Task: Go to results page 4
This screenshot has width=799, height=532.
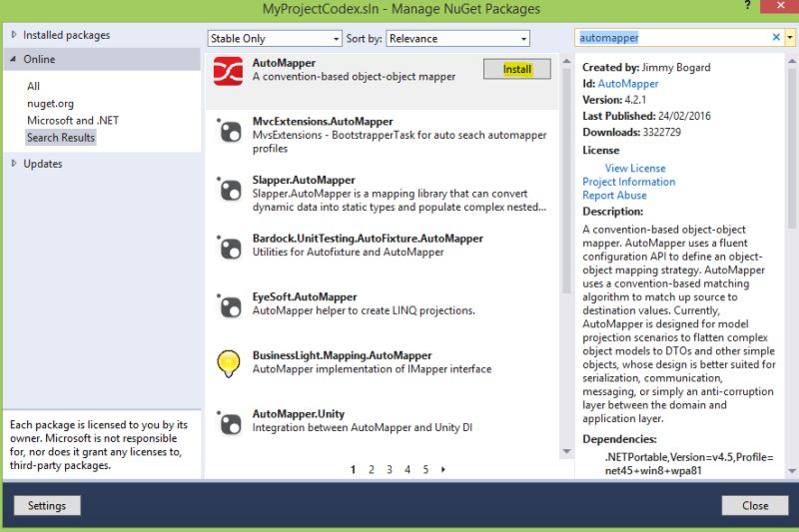Action: tap(407, 469)
